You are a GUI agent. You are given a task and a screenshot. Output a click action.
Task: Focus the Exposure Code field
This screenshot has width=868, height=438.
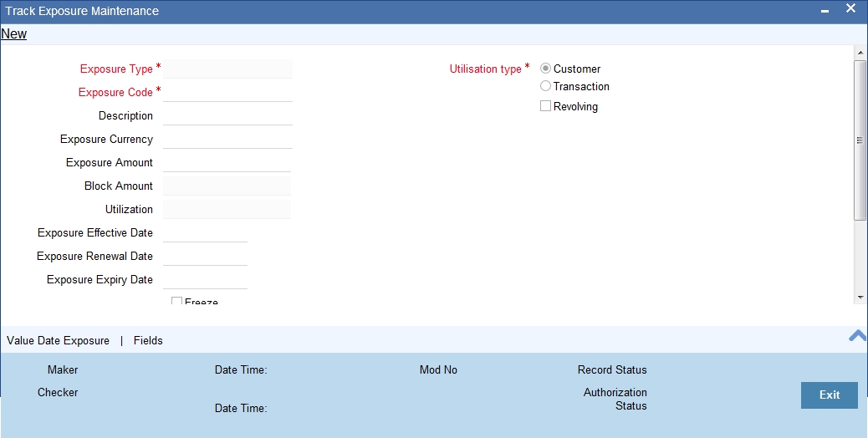coord(227,92)
